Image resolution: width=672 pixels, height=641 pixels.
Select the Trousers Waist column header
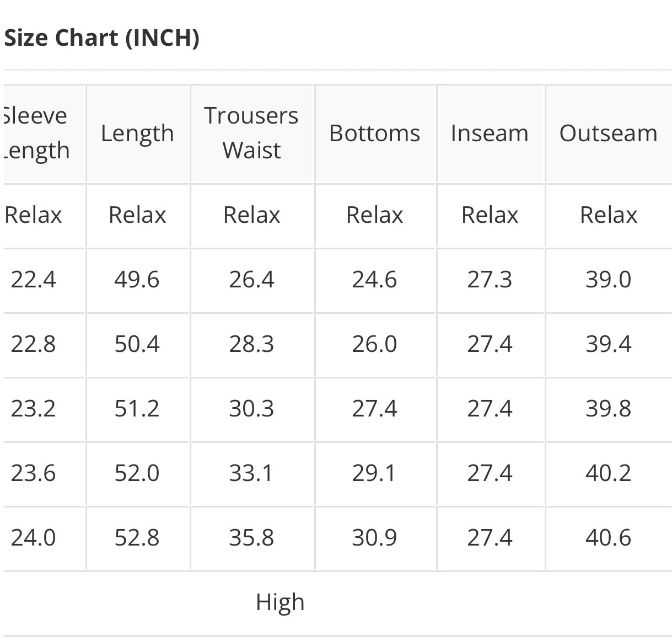[x=252, y=133]
